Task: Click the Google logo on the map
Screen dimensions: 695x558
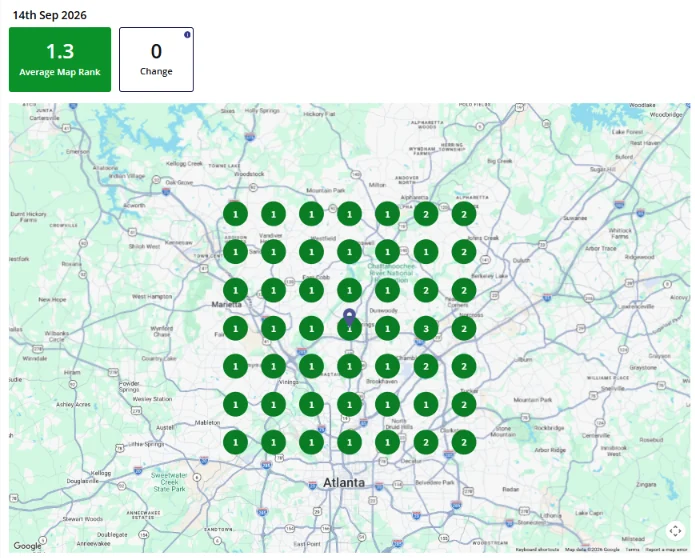Action: click(27, 546)
